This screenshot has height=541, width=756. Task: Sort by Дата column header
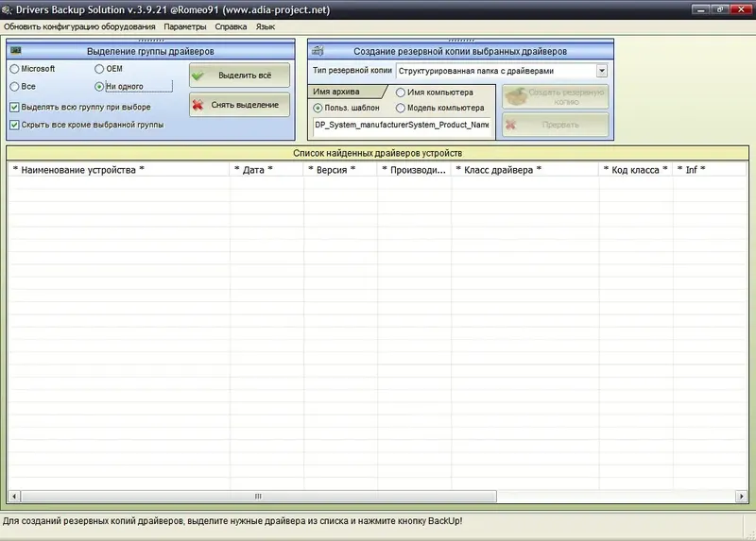[x=266, y=170]
